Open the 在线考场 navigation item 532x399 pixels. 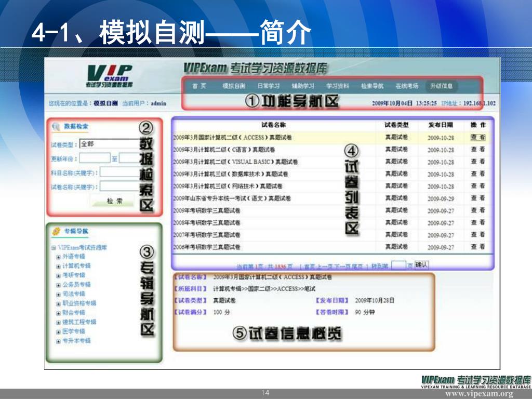(x=407, y=86)
